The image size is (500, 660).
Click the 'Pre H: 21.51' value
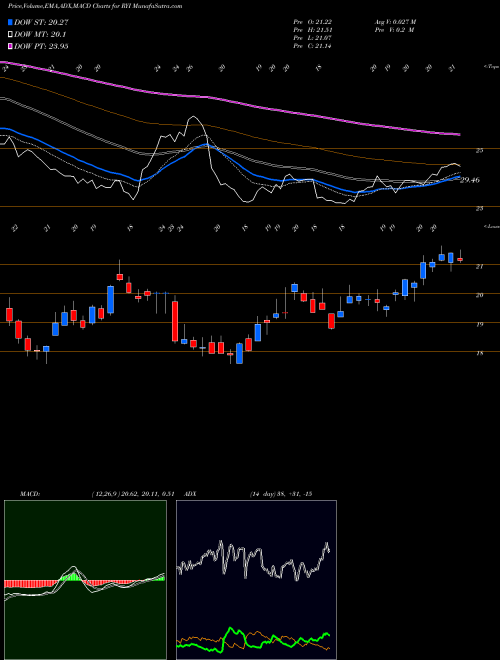[312, 30]
